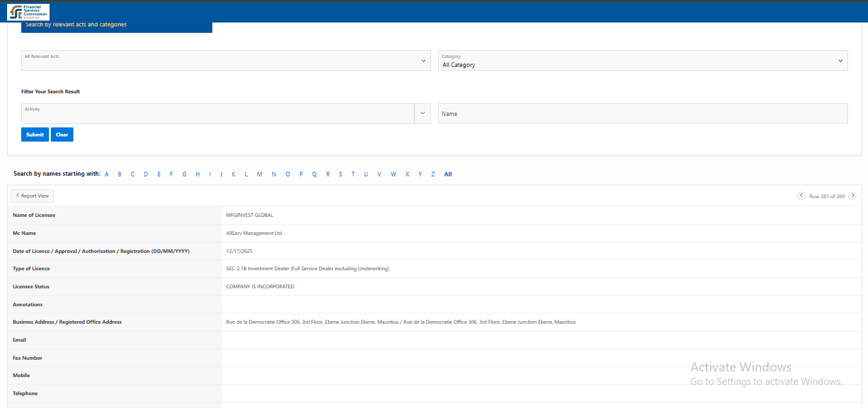Click the 'Row 285 of 289' indicator
The height and width of the screenshot is (408, 868).
click(x=827, y=196)
